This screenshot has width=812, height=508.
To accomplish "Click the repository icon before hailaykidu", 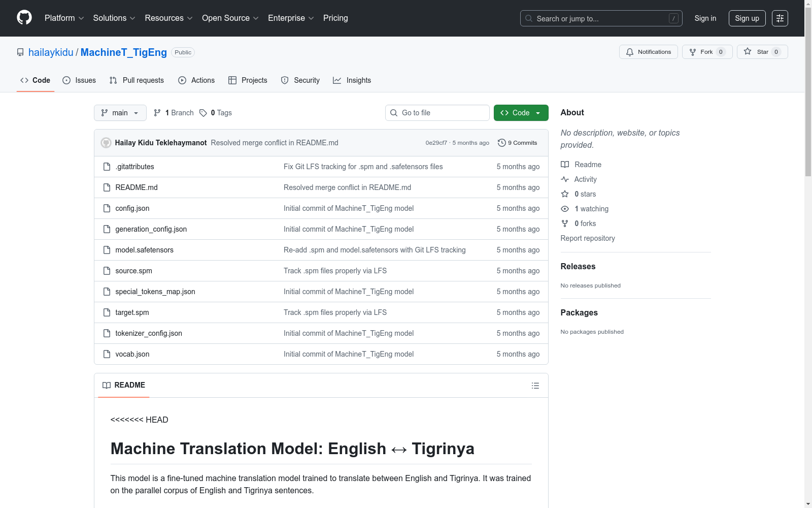I will click(x=20, y=52).
